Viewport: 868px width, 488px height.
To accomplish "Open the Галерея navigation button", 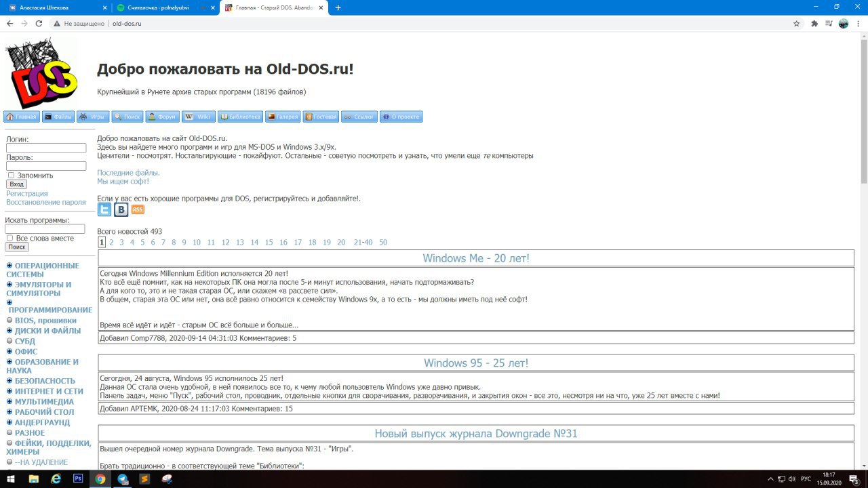I will (x=283, y=117).
